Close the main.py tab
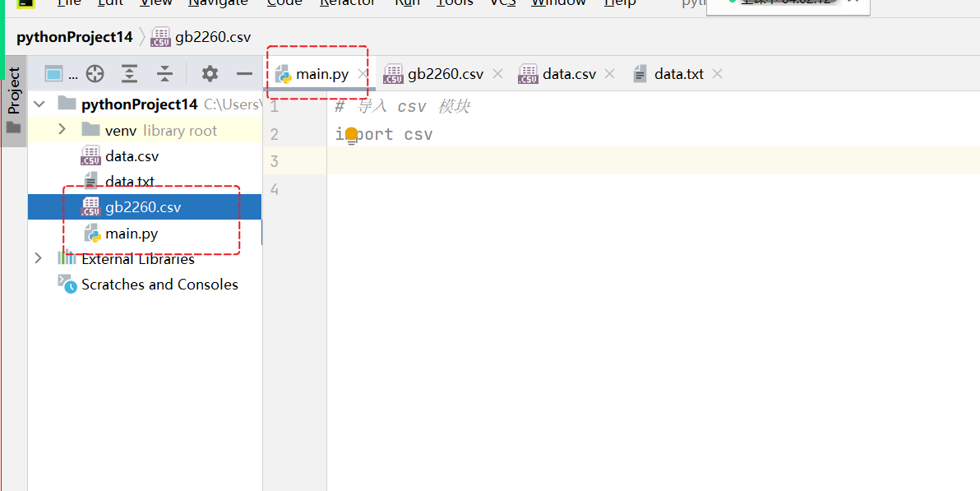This screenshot has width=980, height=491. [361, 74]
